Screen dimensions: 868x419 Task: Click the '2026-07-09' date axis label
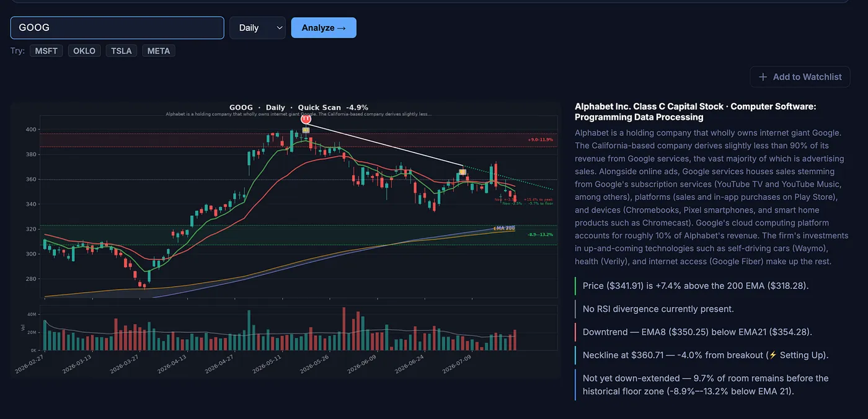456,364
